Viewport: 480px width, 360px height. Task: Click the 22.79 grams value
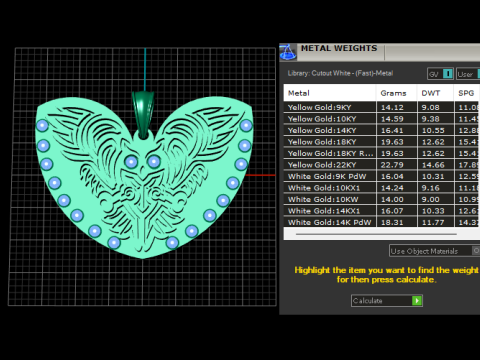click(392, 165)
